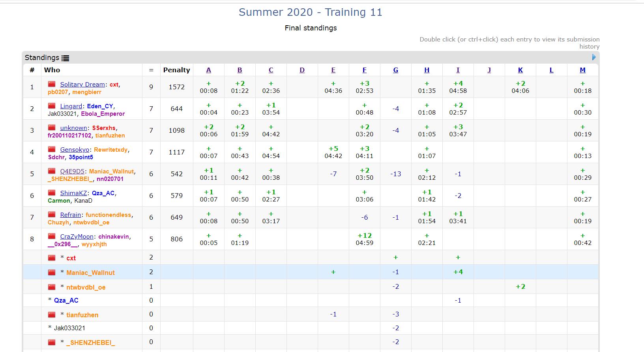Click the flag icon beside Lingard
Image resolution: width=644 pixels, height=352 pixels.
(x=52, y=106)
